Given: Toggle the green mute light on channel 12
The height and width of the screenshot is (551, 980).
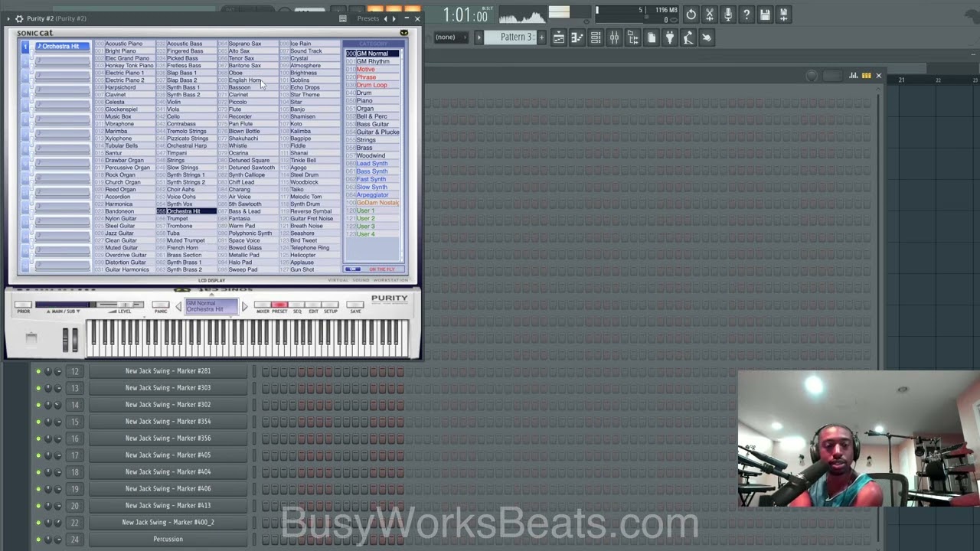Looking at the screenshot, I should tap(38, 371).
